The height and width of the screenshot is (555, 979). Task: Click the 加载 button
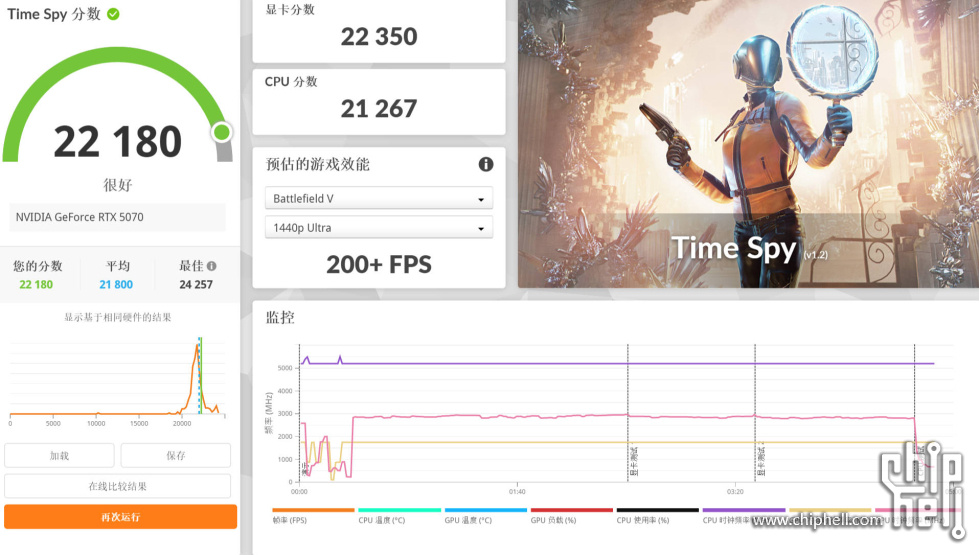coord(59,456)
